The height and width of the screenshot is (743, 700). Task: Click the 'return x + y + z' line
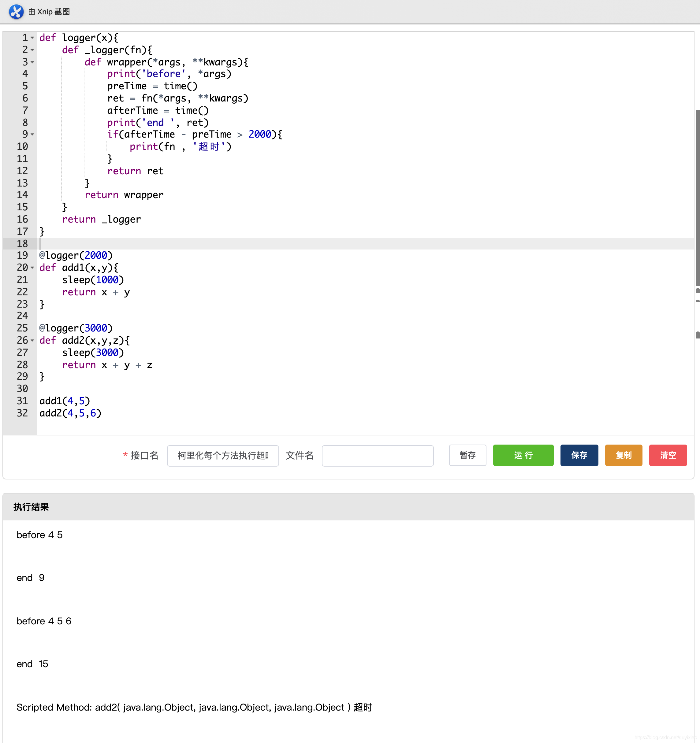pyautogui.click(x=107, y=365)
